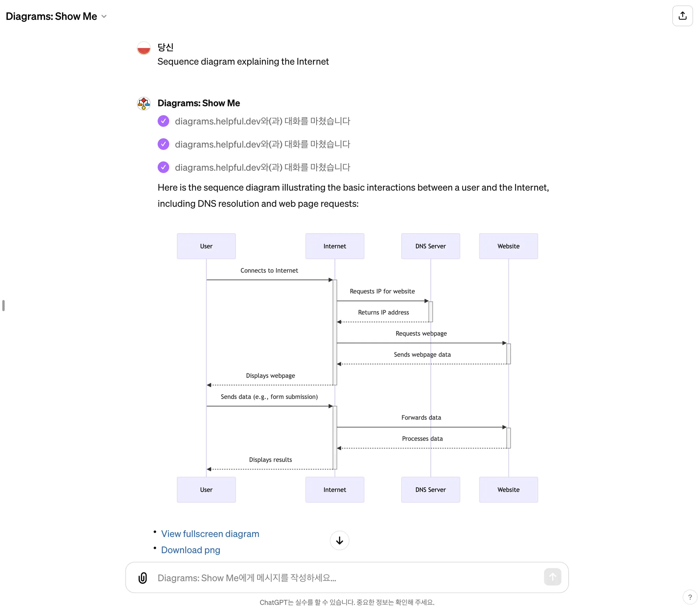Click the first purple checkmark status icon

[x=163, y=121]
